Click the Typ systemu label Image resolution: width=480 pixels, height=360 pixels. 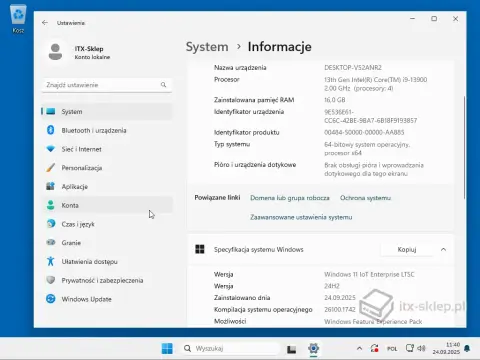pos(232,144)
